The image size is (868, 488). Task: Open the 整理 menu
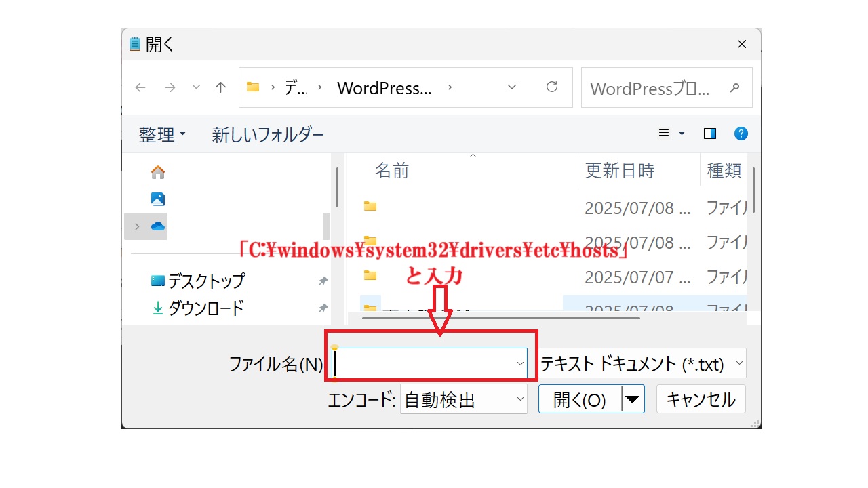(x=162, y=135)
